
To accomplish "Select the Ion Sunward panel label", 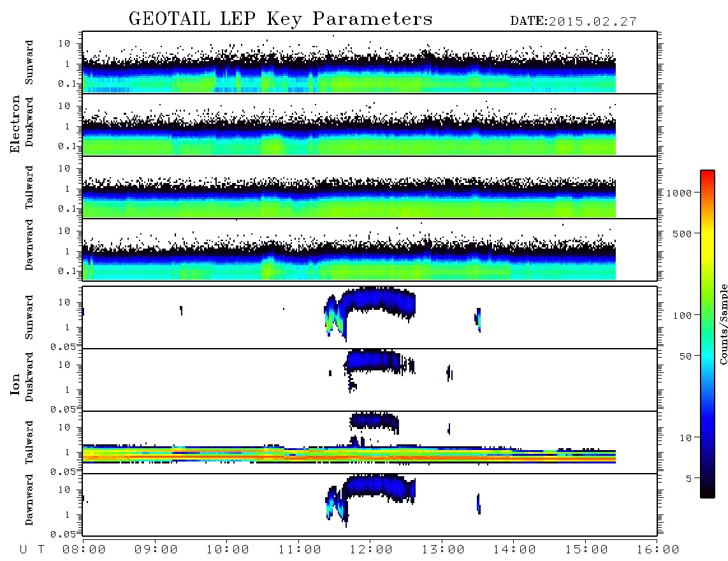I will click(29, 317).
